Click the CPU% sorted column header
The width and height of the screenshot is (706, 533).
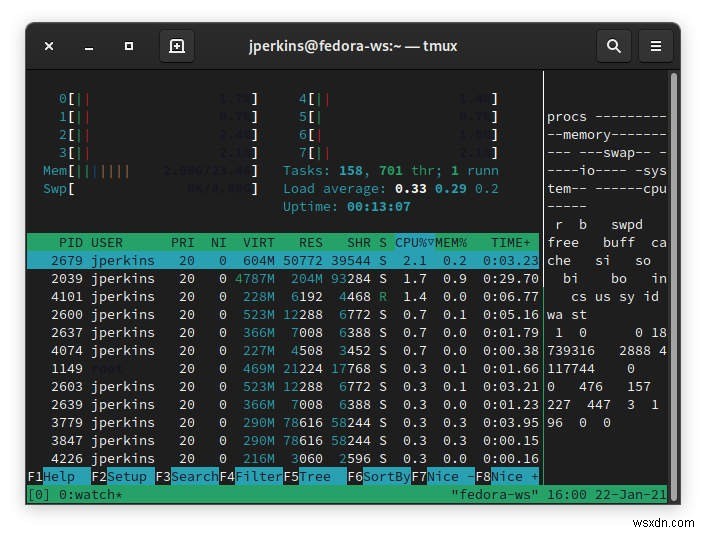414,243
